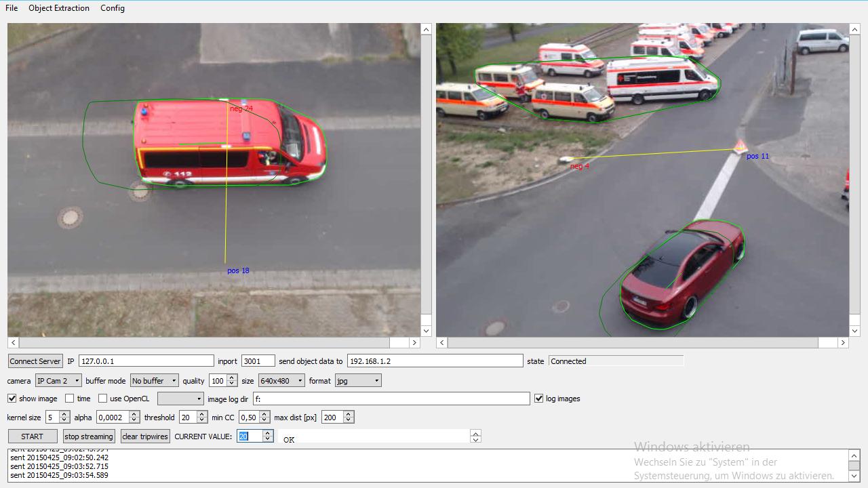The image size is (868, 488).
Task: Increase the kernel size spinner value
Action: tap(64, 414)
